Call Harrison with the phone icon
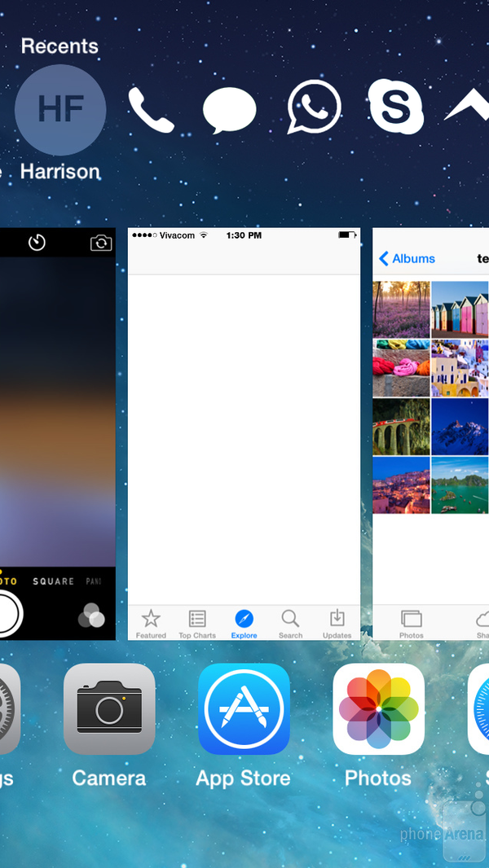Viewport: 489px width, 868px height. pos(152,110)
